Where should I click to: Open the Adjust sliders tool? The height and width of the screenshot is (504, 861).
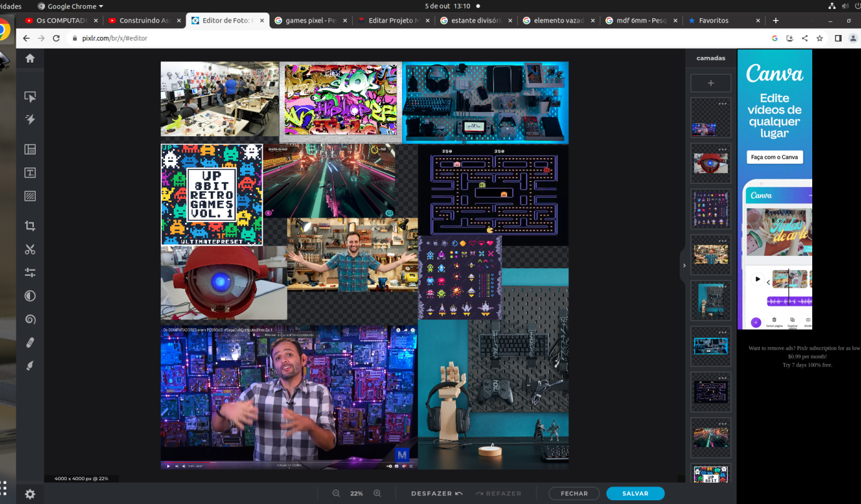click(x=30, y=272)
